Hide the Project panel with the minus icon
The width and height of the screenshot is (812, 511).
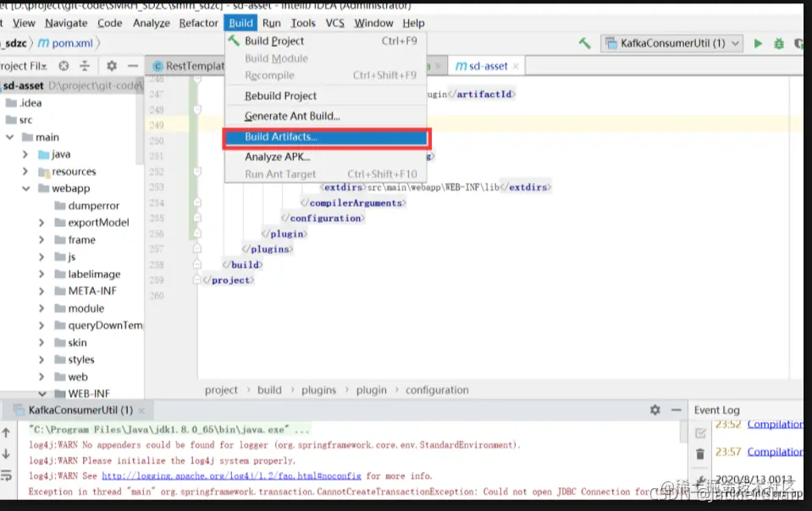click(x=133, y=66)
